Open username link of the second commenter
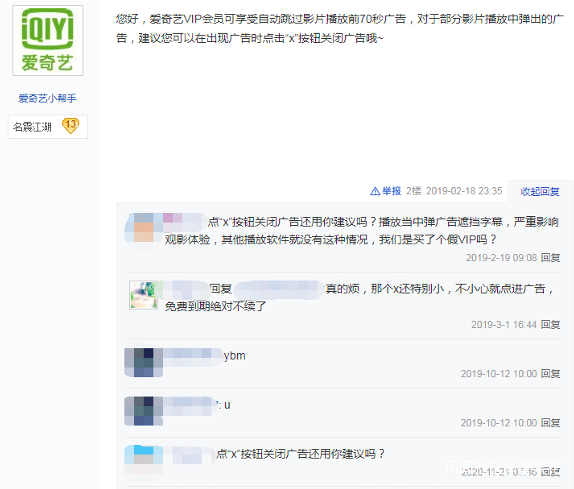The width and height of the screenshot is (574, 489). (185, 290)
